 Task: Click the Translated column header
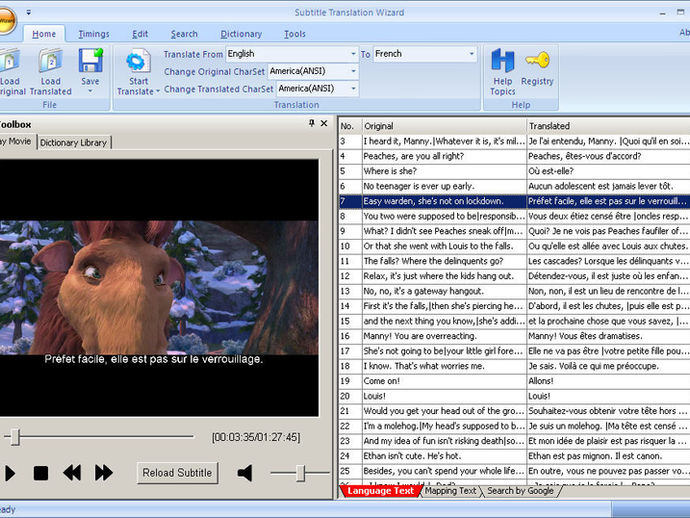(608, 126)
